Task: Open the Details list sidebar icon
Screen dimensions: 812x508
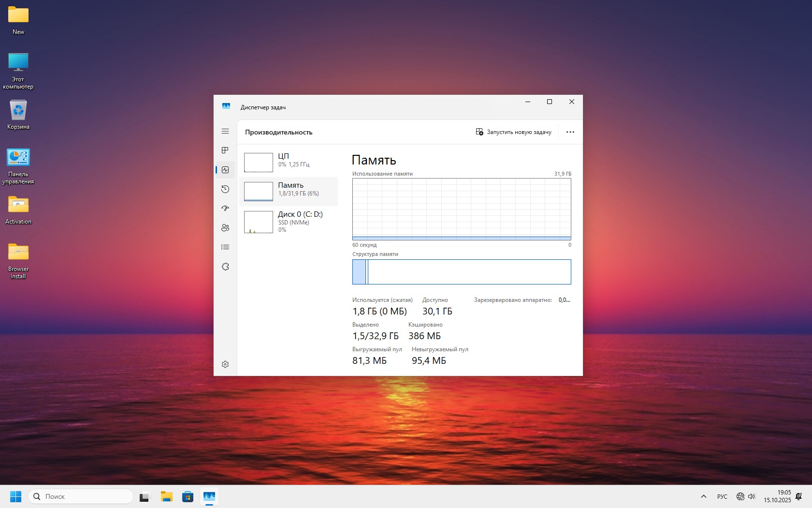Action: pos(225,247)
